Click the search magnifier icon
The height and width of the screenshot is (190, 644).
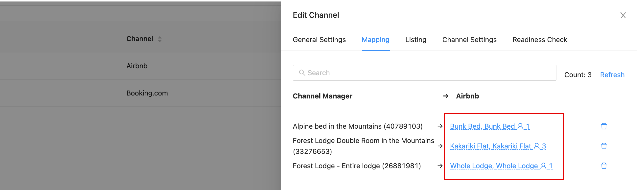(302, 73)
